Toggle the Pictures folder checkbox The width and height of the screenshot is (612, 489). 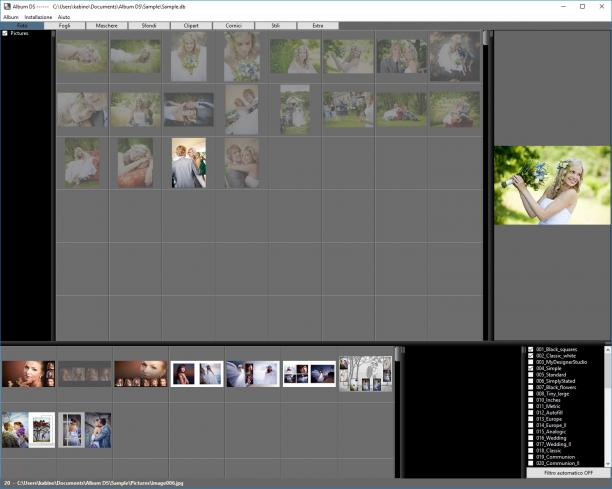pos(5,34)
